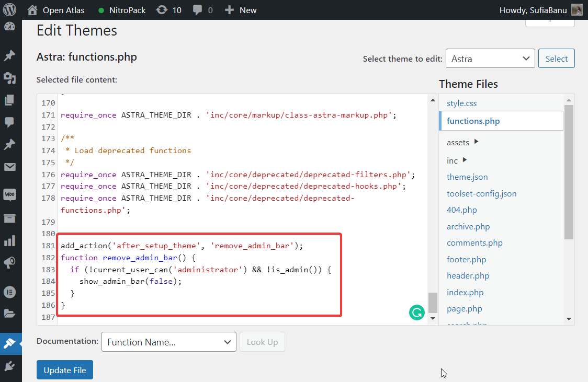This screenshot has height=382, width=588.
Task: Open Analytics from the sidebar bar chart icon
Action: [x=10, y=241]
